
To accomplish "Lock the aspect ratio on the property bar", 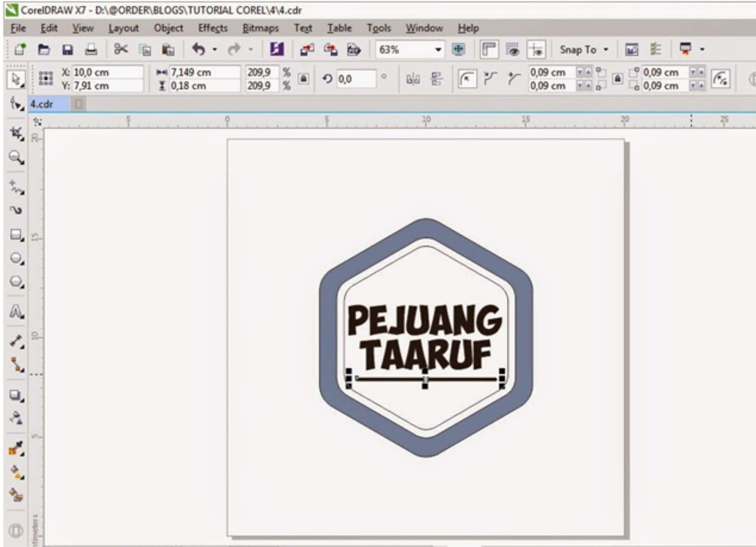I will point(302,79).
